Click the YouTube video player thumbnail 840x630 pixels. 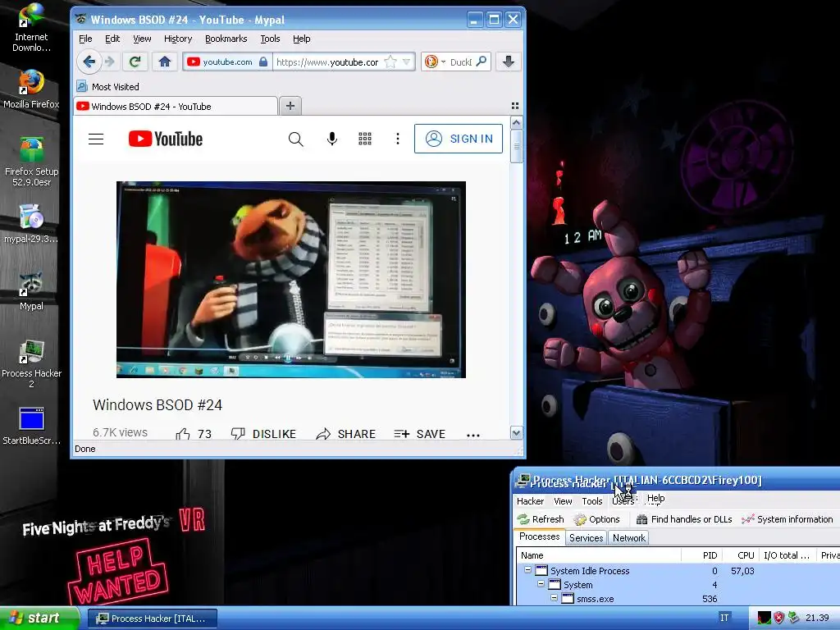click(x=291, y=280)
